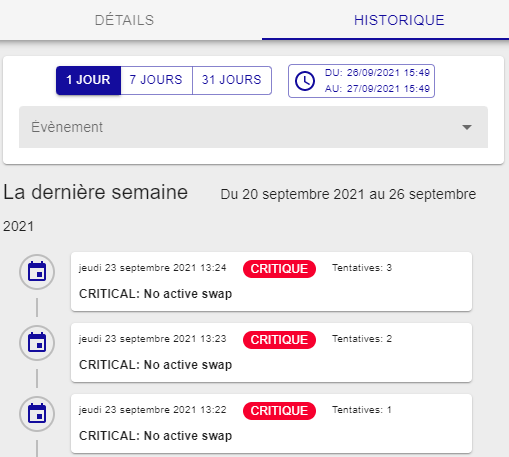
Task: Click the DU start date 26/09/2021 15:49
Action: click(377, 73)
